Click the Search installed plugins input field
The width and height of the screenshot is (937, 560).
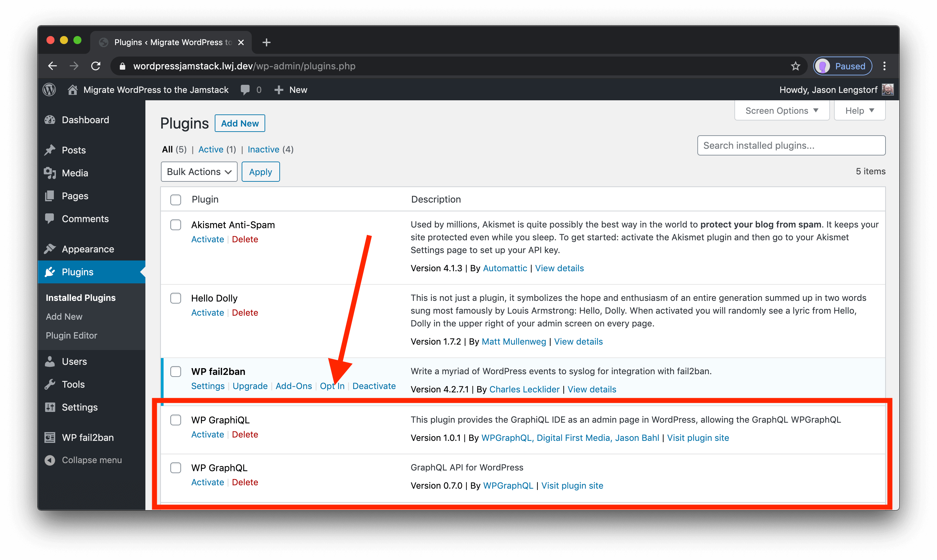coord(792,145)
